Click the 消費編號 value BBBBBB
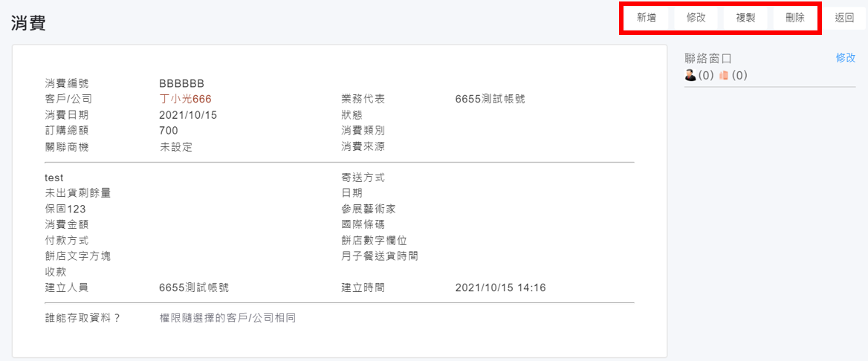The image size is (868, 361). (x=181, y=83)
